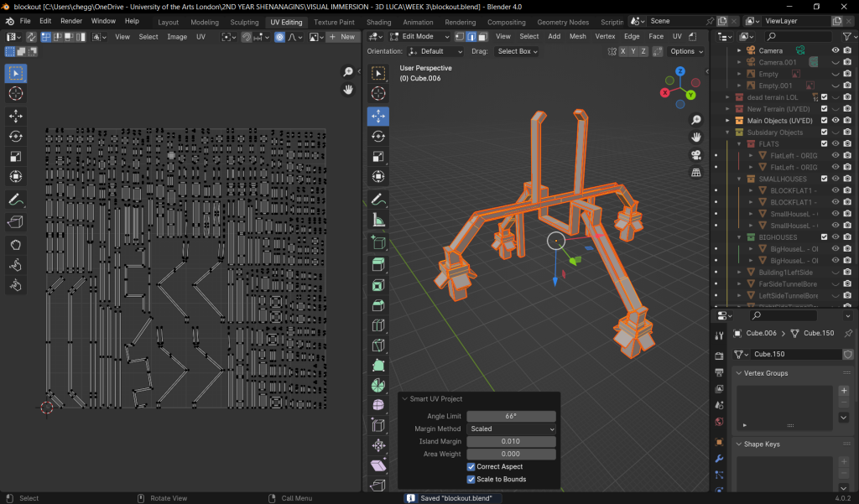Image resolution: width=859 pixels, height=504 pixels.
Task: Pick the Annotate tool in UV editor toolbar
Action: pyautogui.click(x=15, y=200)
